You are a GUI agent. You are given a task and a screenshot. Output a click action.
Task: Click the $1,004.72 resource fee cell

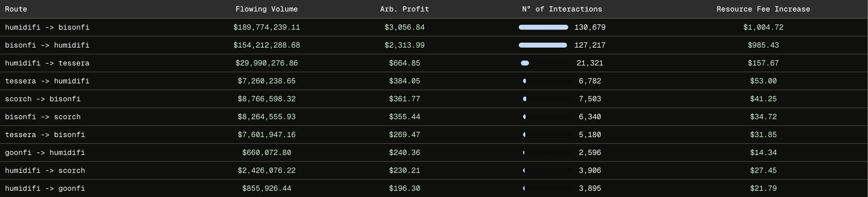[x=763, y=27]
